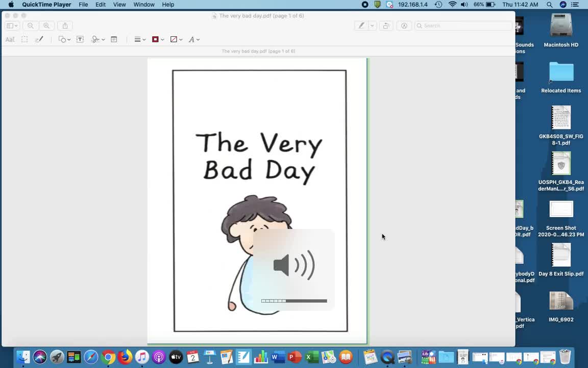Open the Shapes tool dropdown
The width and height of the screenshot is (588, 368).
[64, 39]
